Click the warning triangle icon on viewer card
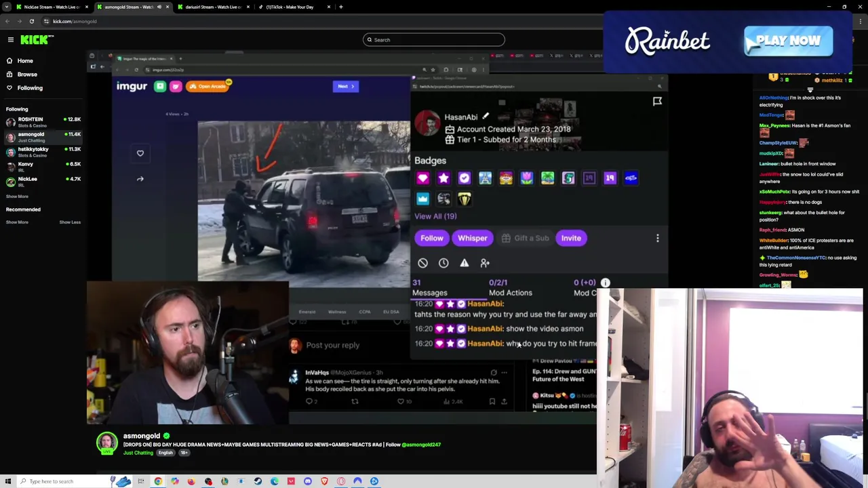868x488 pixels. (x=465, y=263)
